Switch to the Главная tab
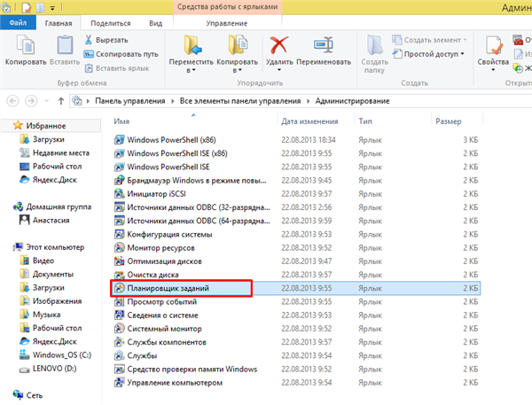The image size is (532, 405). [59, 23]
